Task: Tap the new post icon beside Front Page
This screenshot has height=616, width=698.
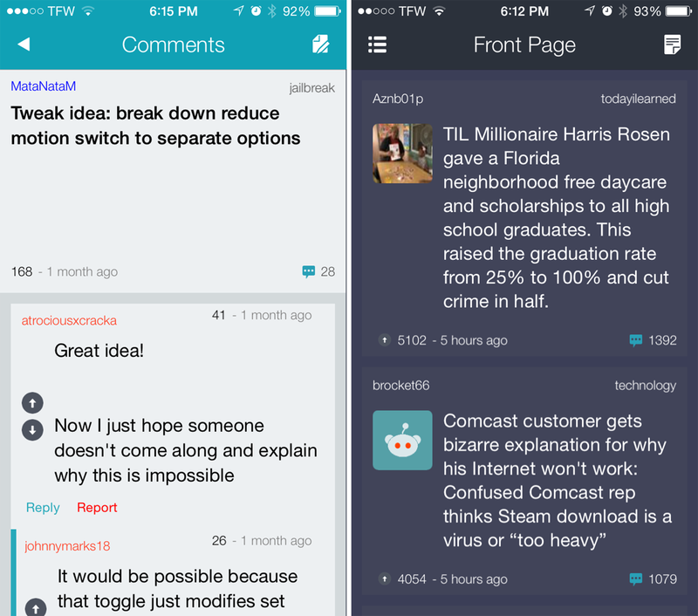Action: [672, 44]
